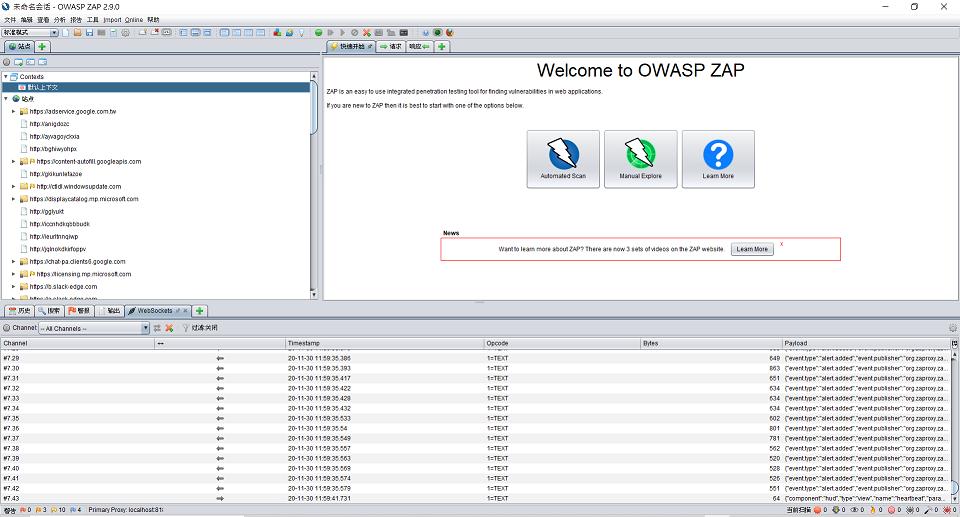Open the Import menu

[112, 20]
